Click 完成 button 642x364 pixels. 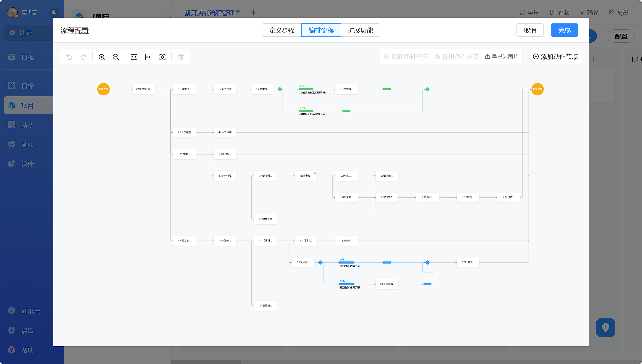[564, 30]
